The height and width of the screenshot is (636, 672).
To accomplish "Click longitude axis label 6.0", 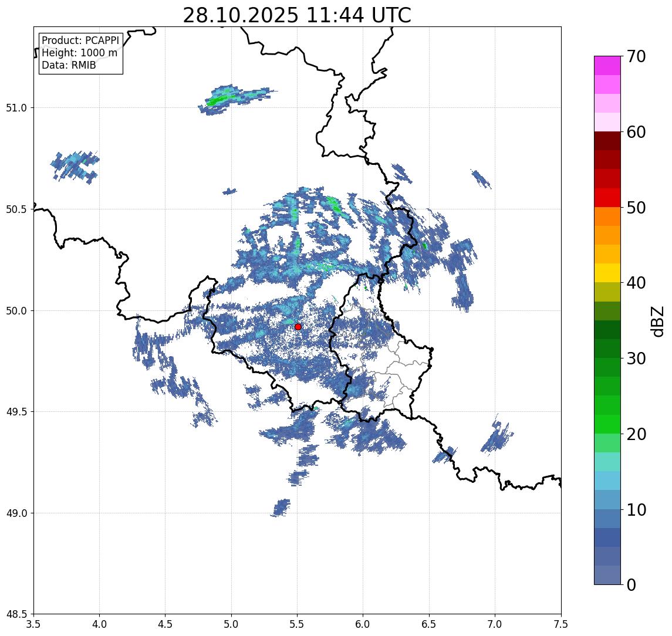I will pos(363,624).
